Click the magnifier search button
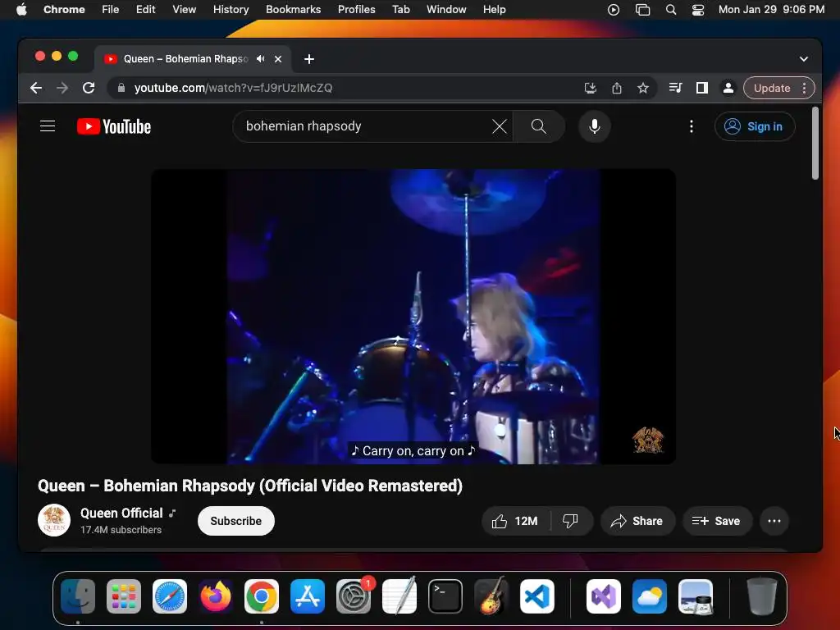Viewport: 840px width, 630px height. (538, 126)
